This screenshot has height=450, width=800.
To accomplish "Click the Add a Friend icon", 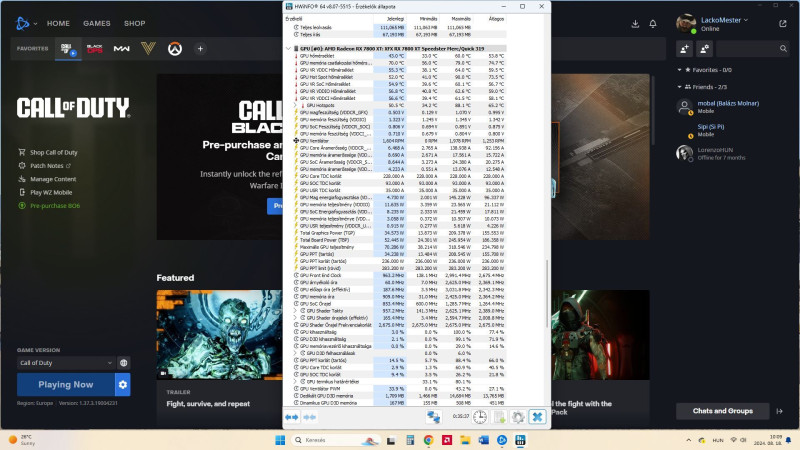I will click(x=685, y=49).
